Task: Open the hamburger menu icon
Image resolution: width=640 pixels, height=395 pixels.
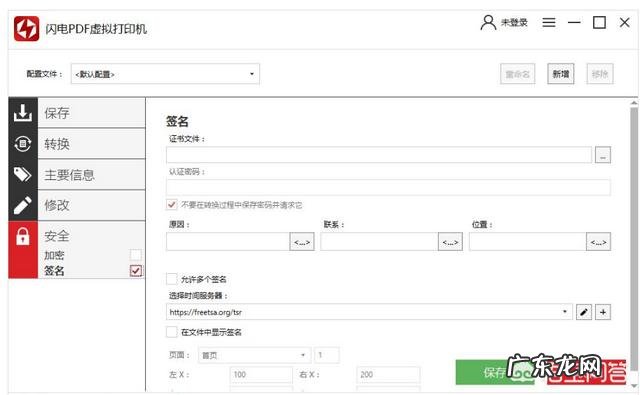Action: (549, 22)
